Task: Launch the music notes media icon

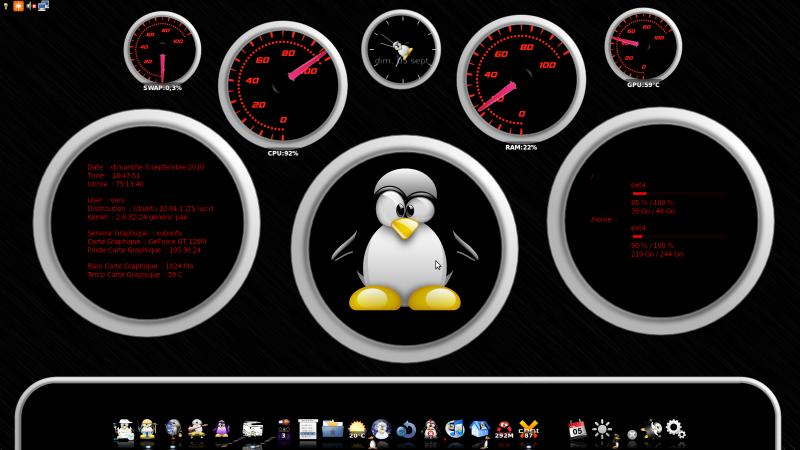Action: pos(455,429)
